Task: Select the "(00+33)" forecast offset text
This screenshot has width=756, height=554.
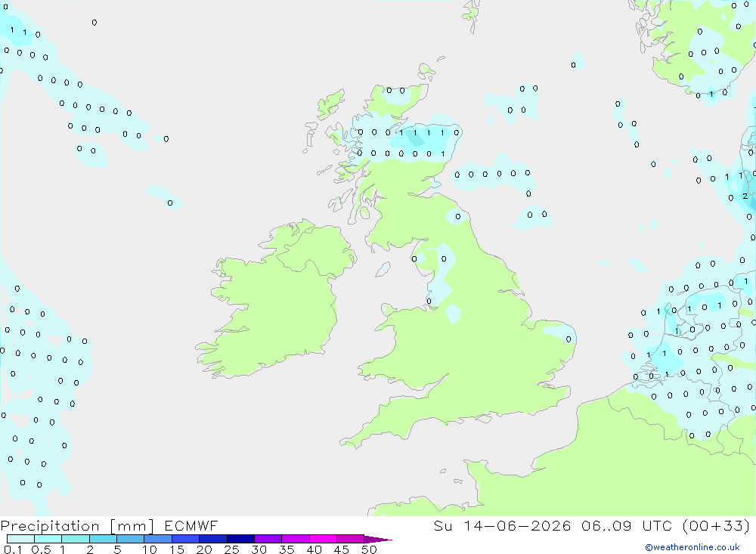Action: pos(717,525)
